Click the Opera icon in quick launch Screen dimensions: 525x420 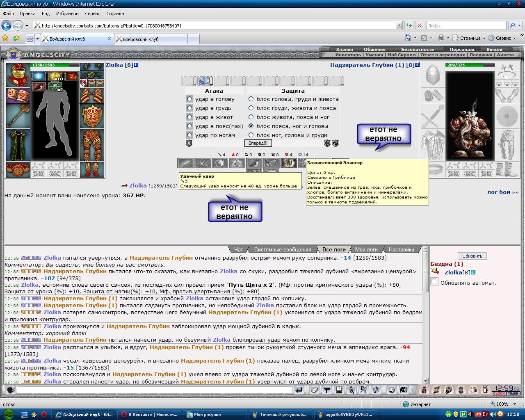click(44, 414)
